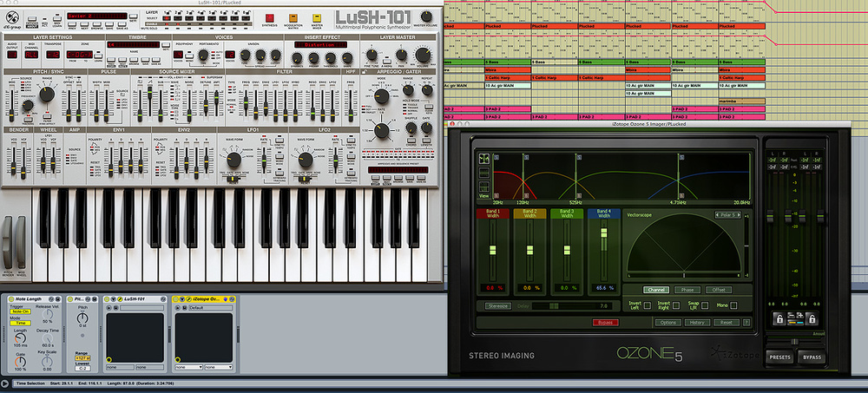Unfold LuSH-101 device parameters triangle in Ableton
Viewport: 868px width, 393px height.
point(114,299)
